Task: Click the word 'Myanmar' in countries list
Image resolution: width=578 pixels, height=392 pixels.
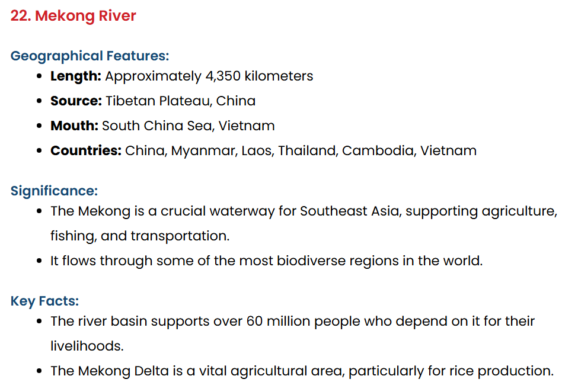Action: point(204,151)
